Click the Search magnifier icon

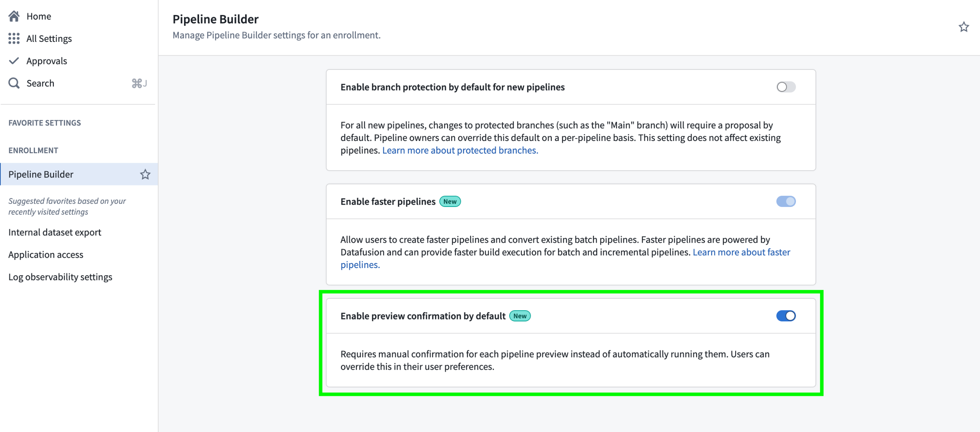coord(14,83)
